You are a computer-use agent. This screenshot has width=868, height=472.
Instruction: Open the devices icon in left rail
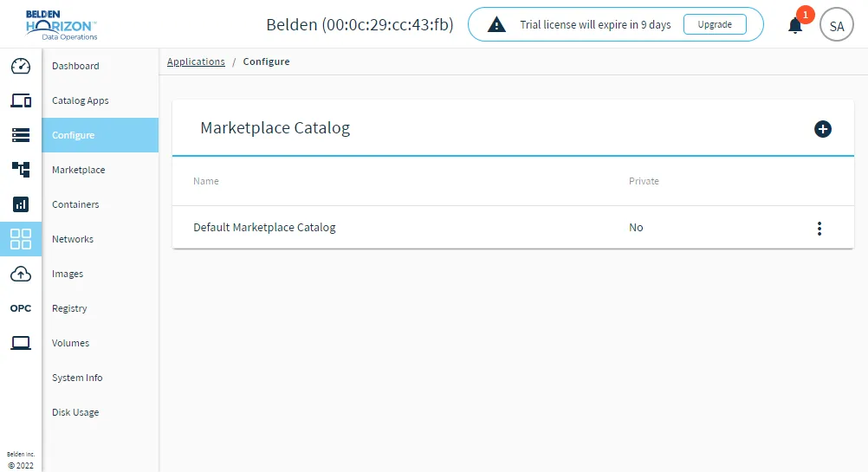pos(21,100)
